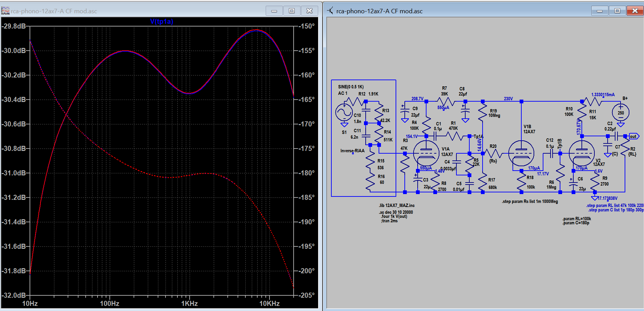The height and width of the screenshot is (311, 644).
Task: Click the 208.7V node voltage label
Action: 417,99
